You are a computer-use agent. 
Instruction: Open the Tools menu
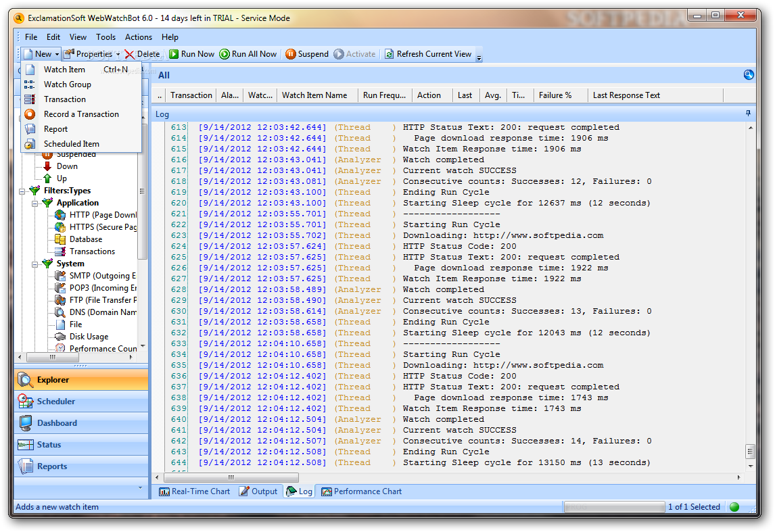coord(105,37)
